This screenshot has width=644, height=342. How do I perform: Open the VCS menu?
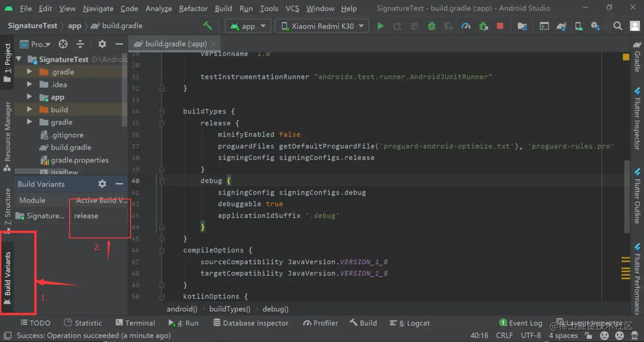[x=292, y=8]
